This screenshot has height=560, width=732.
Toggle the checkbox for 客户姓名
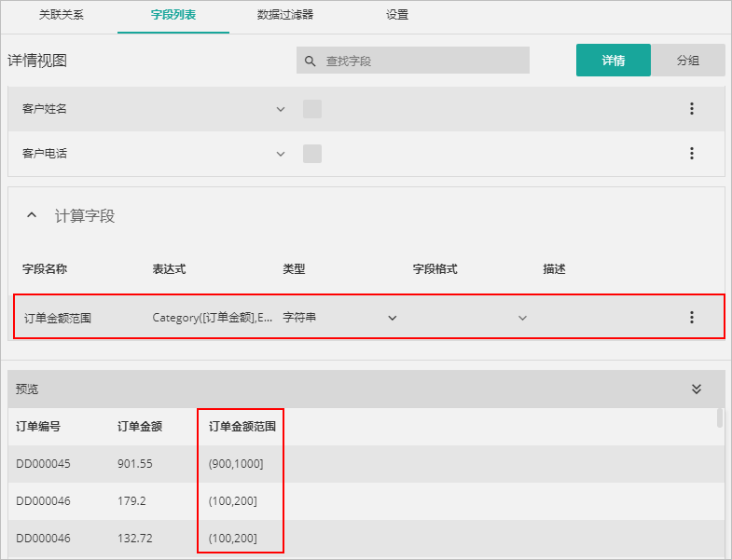pos(312,109)
